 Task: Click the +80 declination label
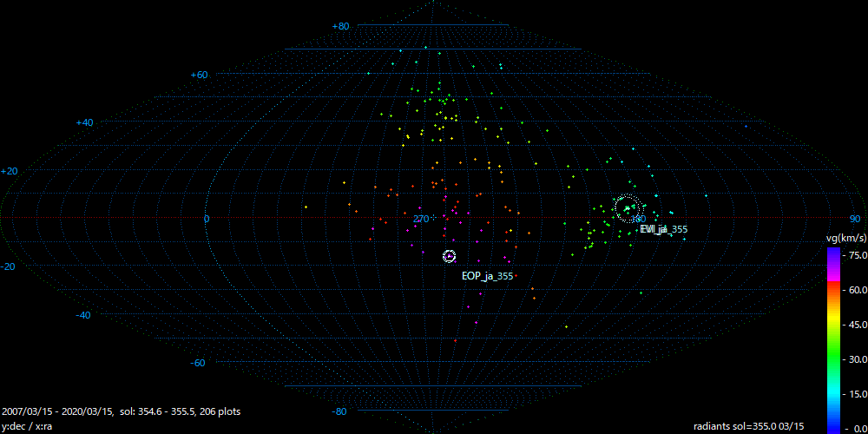click(x=340, y=27)
